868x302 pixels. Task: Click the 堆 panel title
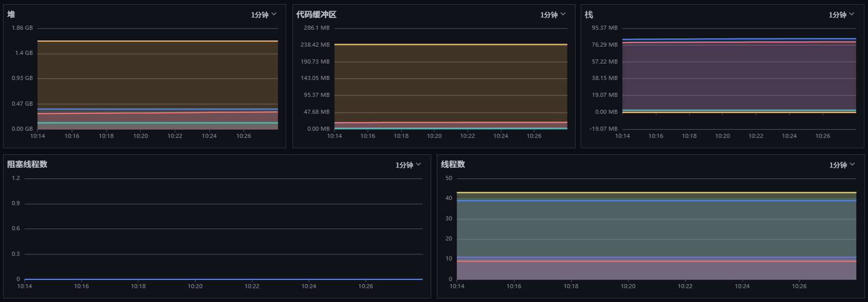pos(11,14)
